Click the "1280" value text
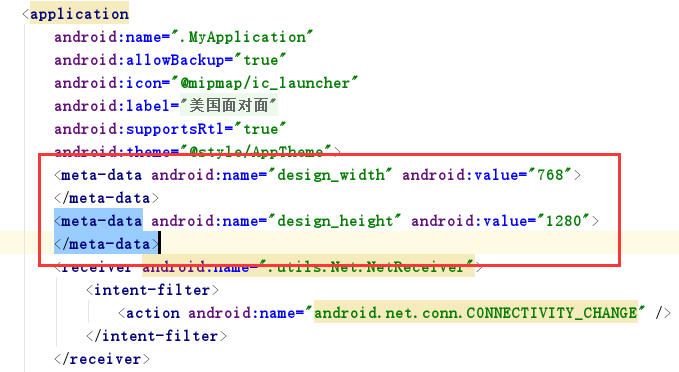 pyautogui.click(x=563, y=221)
